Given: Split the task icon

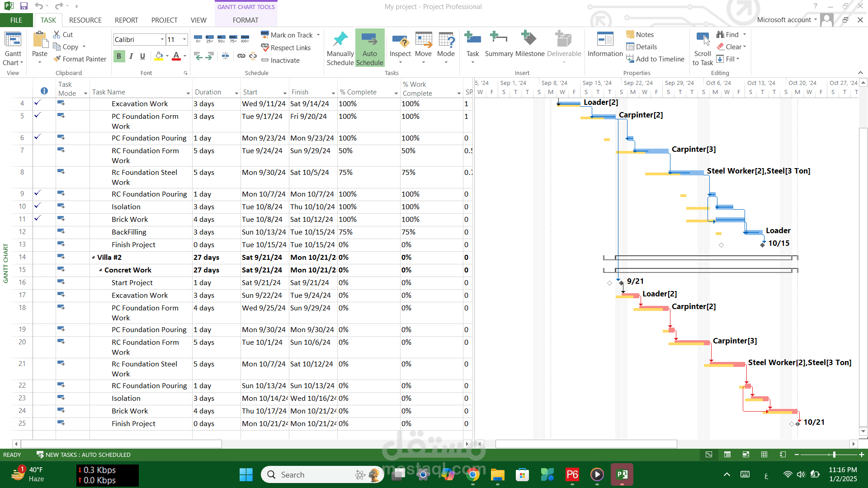Looking at the screenshot, I should [225, 56].
